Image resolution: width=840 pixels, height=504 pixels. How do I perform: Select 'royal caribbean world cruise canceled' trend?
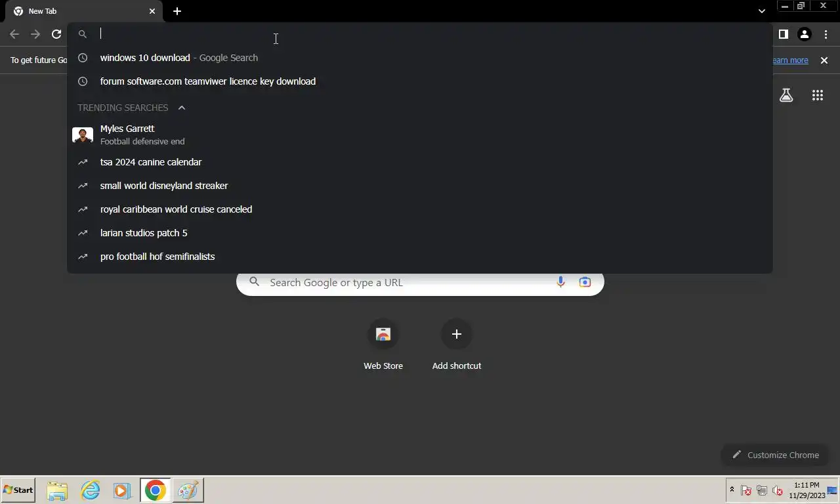click(x=420, y=209)
